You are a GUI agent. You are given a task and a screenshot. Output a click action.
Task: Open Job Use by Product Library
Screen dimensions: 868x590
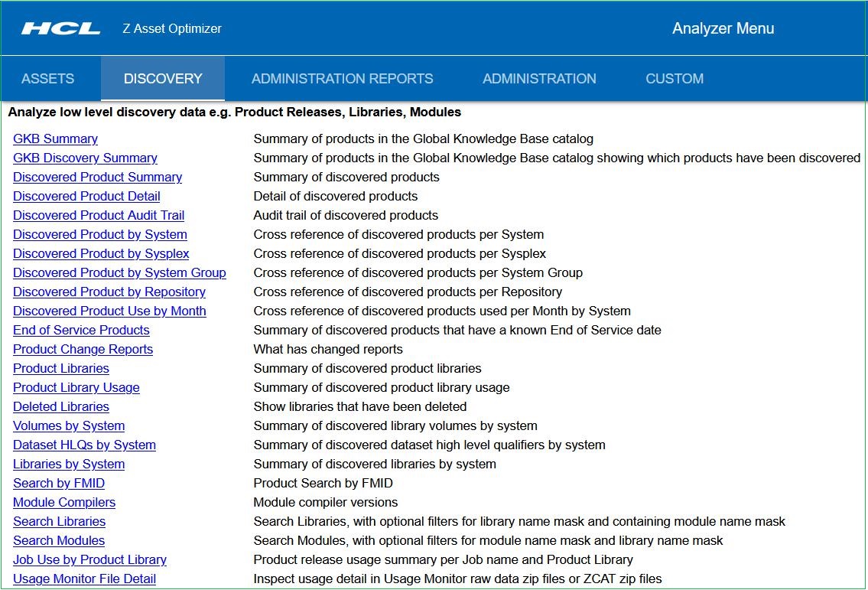coord(89,559)
